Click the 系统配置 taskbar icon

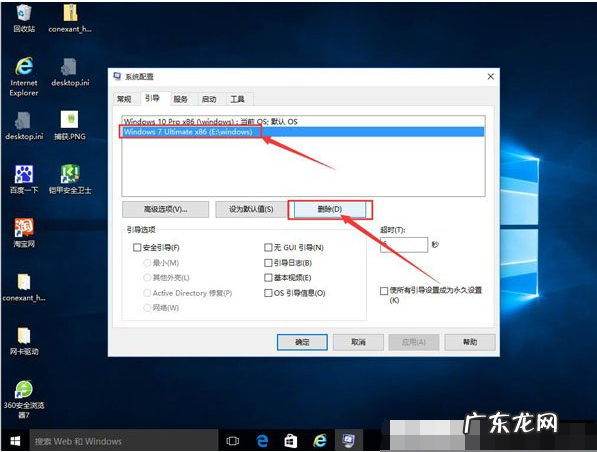click(x=348, y=441)
